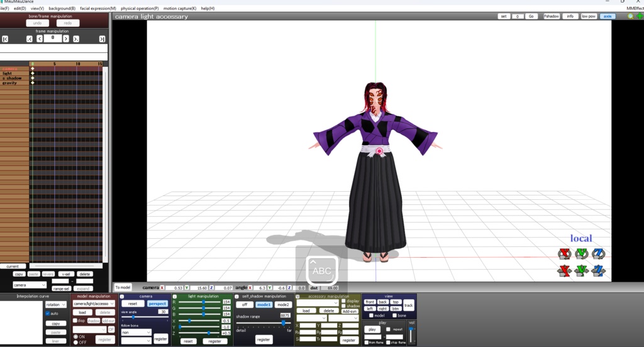Image resolution: width=644 pixels, height=347 pixels.
Task: Select the OFF radio button
Action: [x=75, y=342]
